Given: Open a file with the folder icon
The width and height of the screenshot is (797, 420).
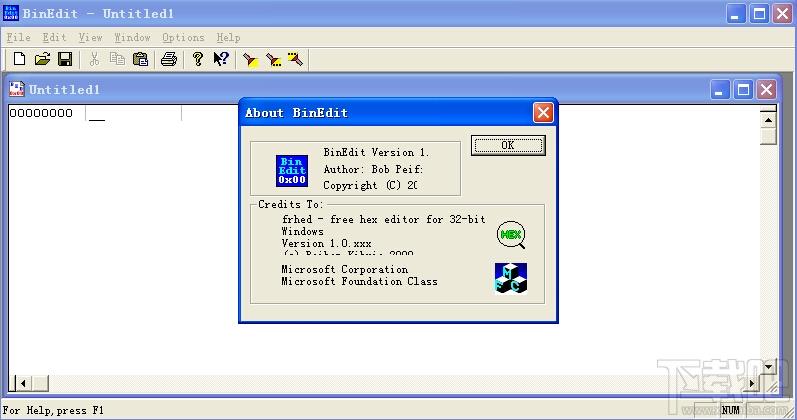Looking at the screenshot, I should click(42, 59).
